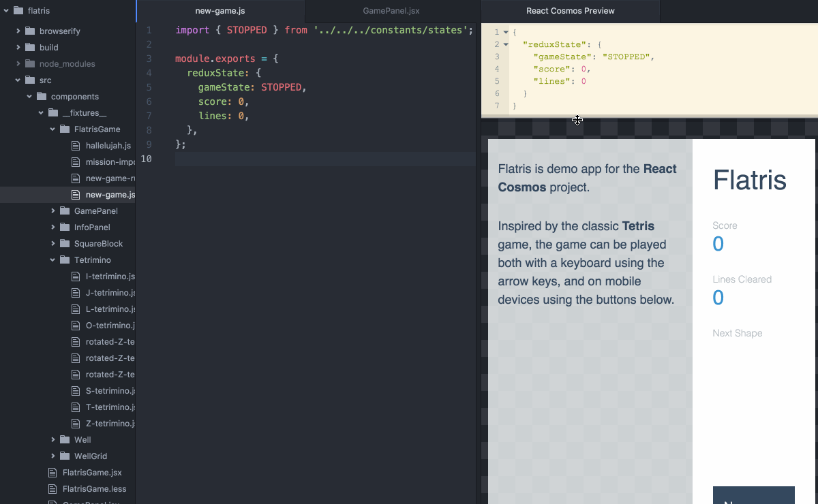This screenshot has height=504, width=818.
Task: Collapse the Tetrimino folder chevron
Action: tap(53, 260)
